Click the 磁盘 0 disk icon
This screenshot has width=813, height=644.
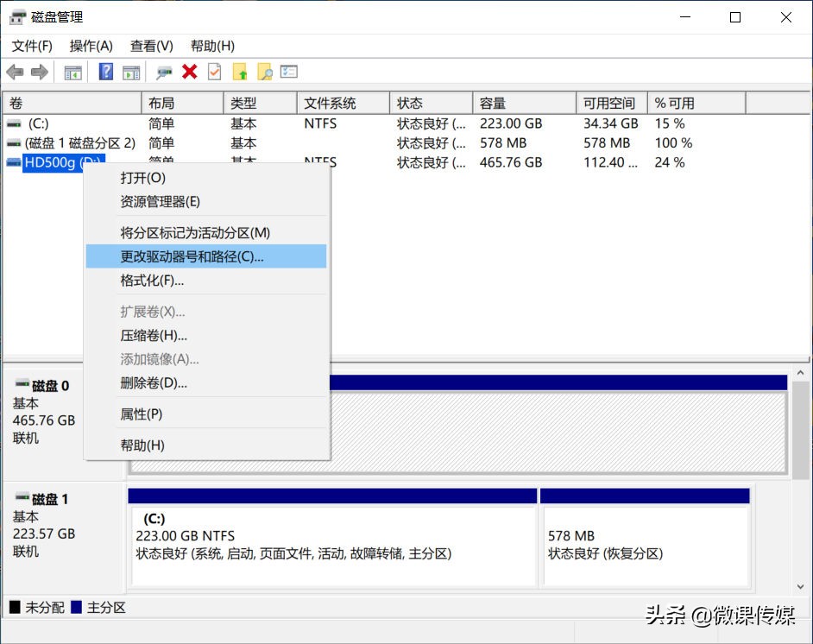coord(22,384)
